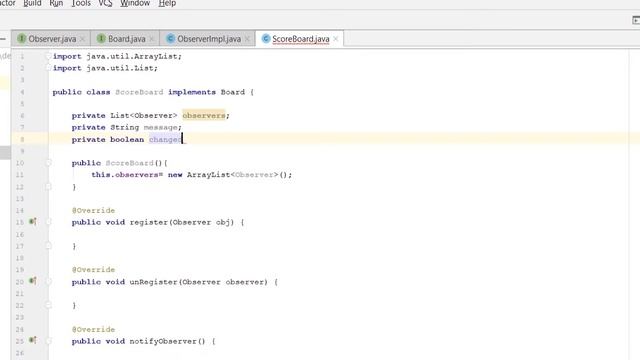
Task: Click the register method name
Action: click(149, 222)
